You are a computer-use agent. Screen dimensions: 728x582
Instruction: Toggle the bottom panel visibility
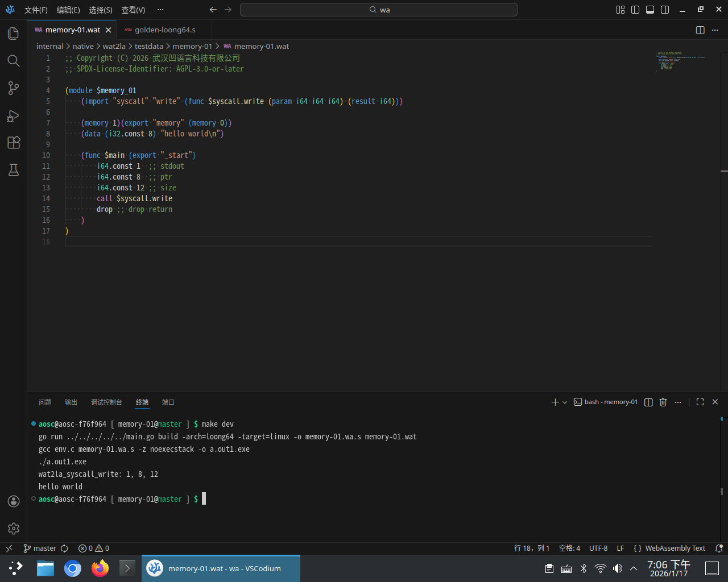click(650, 10)
